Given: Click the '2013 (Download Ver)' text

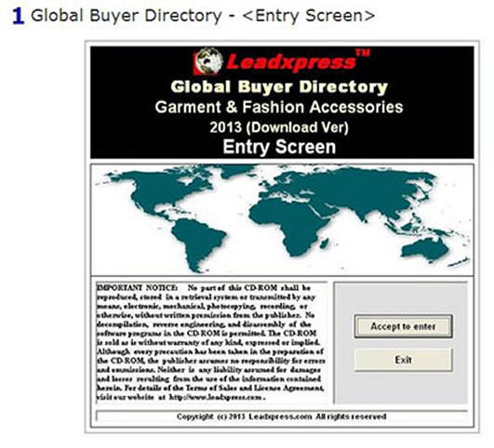Looking at the screenshot, I should (x=279, y=127).
